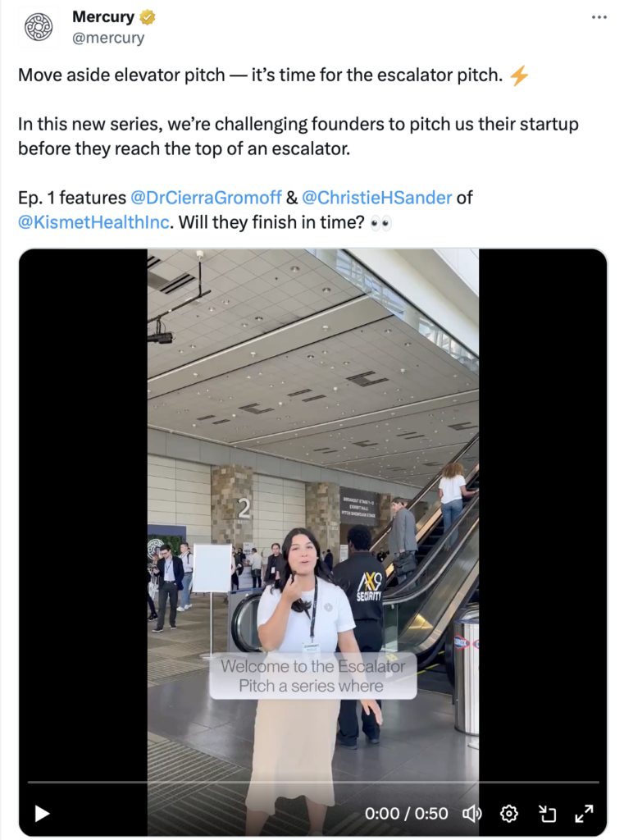Click the gold verified badge
Viewport: 624px width, 840px height.
coord(147,17)
